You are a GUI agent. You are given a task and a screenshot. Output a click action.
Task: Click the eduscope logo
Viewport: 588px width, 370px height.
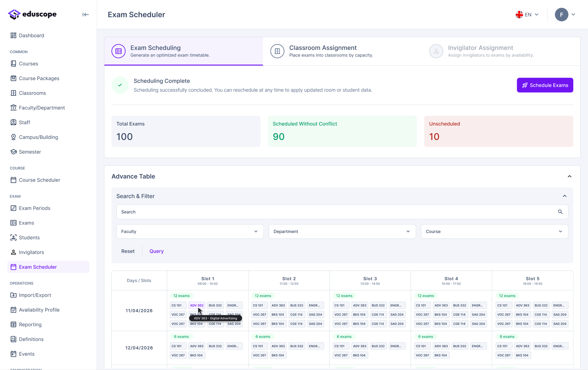32,14
